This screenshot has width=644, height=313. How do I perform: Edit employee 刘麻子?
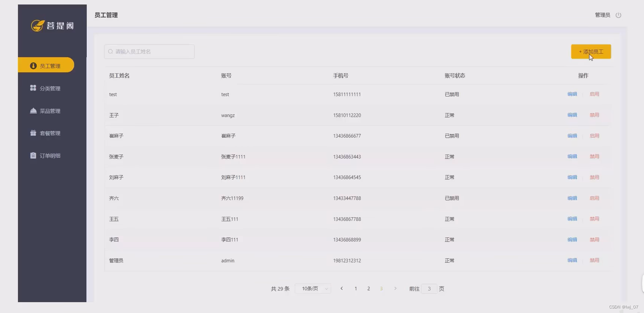(572, 177)
